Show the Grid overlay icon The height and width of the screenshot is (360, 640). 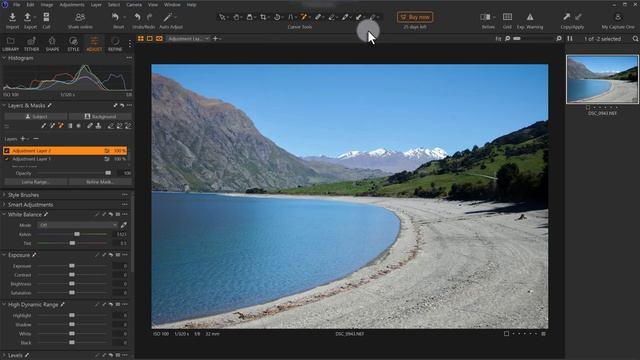(x=507, y=17)
